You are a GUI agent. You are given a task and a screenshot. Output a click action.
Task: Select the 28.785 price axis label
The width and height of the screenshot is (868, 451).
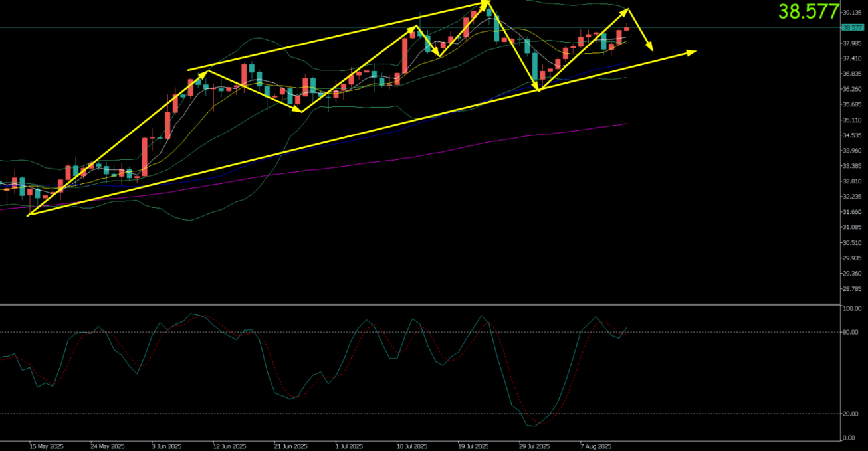click(853, 289)
